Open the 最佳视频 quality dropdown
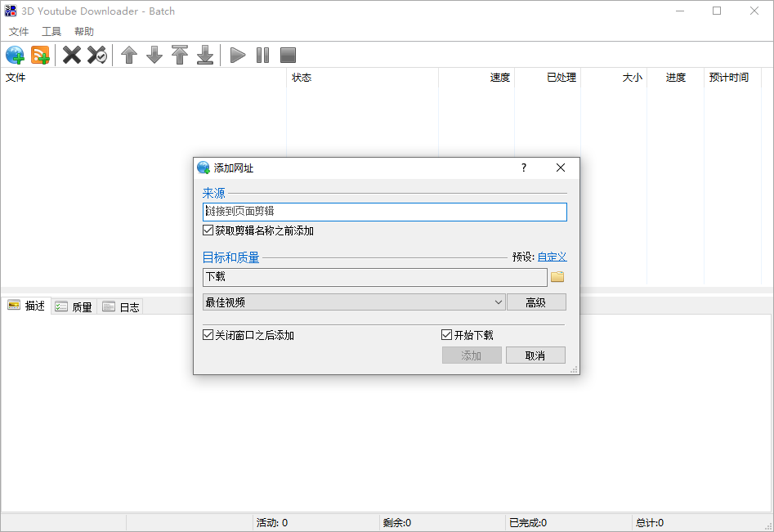This screenshot has height=532, width=774. 354,302
